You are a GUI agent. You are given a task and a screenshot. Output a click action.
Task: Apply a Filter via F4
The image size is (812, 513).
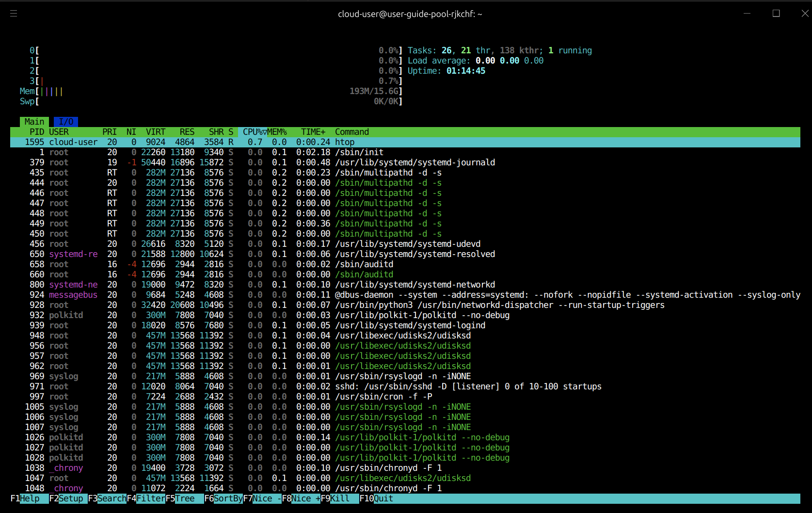click(x=146, y=498)
